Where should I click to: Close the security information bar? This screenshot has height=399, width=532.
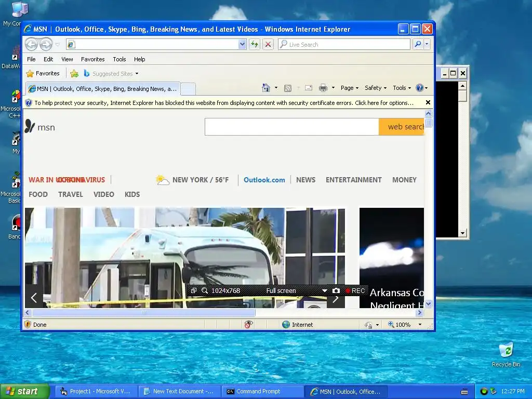point(428,102)
